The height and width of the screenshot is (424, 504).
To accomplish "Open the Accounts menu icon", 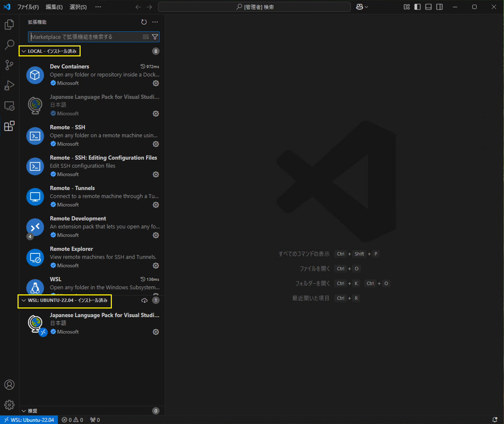I will tap(9, 385).
